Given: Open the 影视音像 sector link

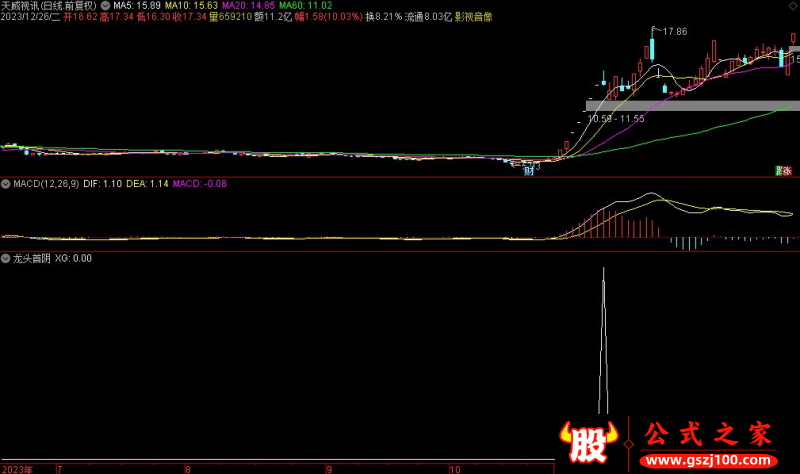Looking at the screenshot, I should point(473,17).
